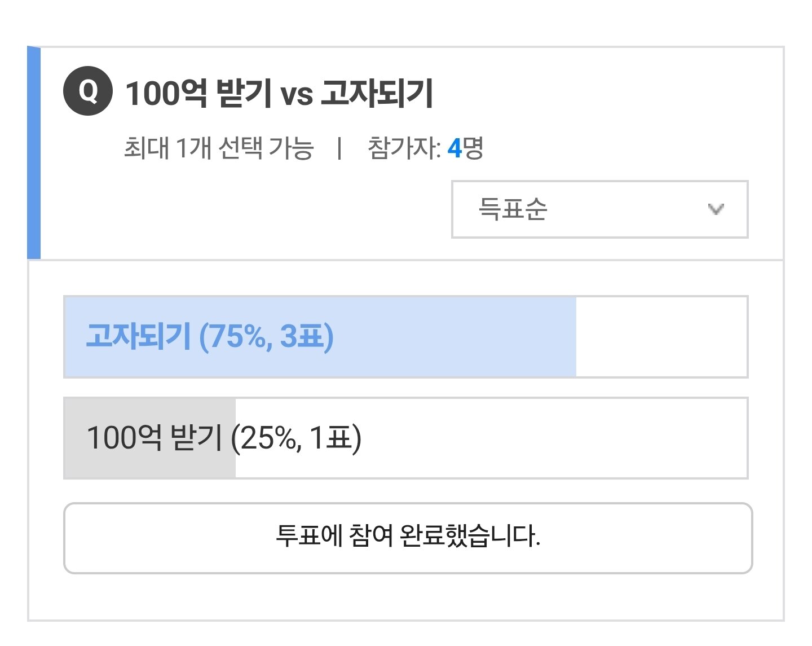Click the 참가자 label text
This screenshot has height=646, width=812.
click(404, 148)
